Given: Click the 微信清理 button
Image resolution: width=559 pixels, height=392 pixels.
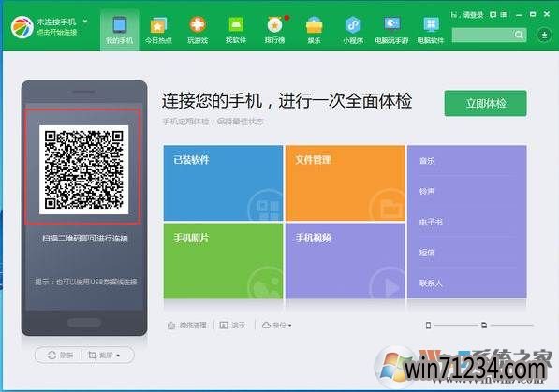Looking at the screenshot, I should [x=187, y=325].
